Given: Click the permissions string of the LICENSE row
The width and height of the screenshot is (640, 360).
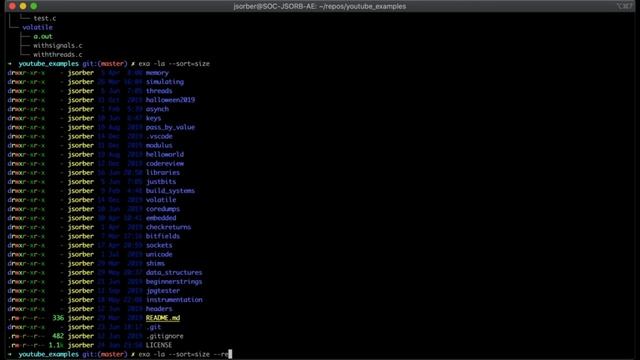Looking at the screenshot, I should [x=26, y=345].
